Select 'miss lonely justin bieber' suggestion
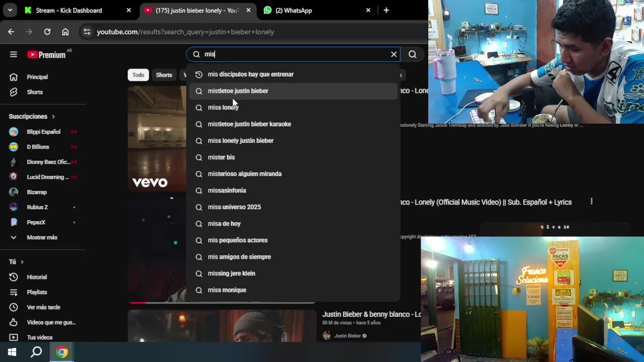644x362 pixels. (x=293, y=141)
